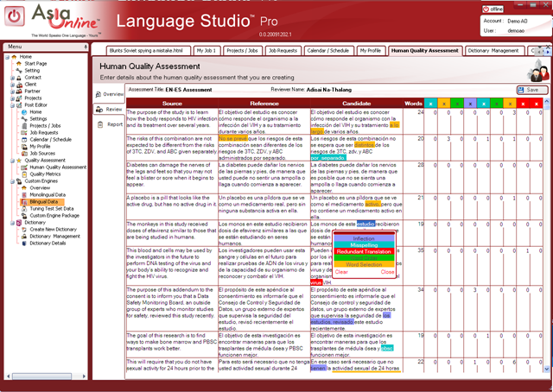The image size is (553, 392).
Task: Collapse the Post Editor tree node
Action: point(13,105)
